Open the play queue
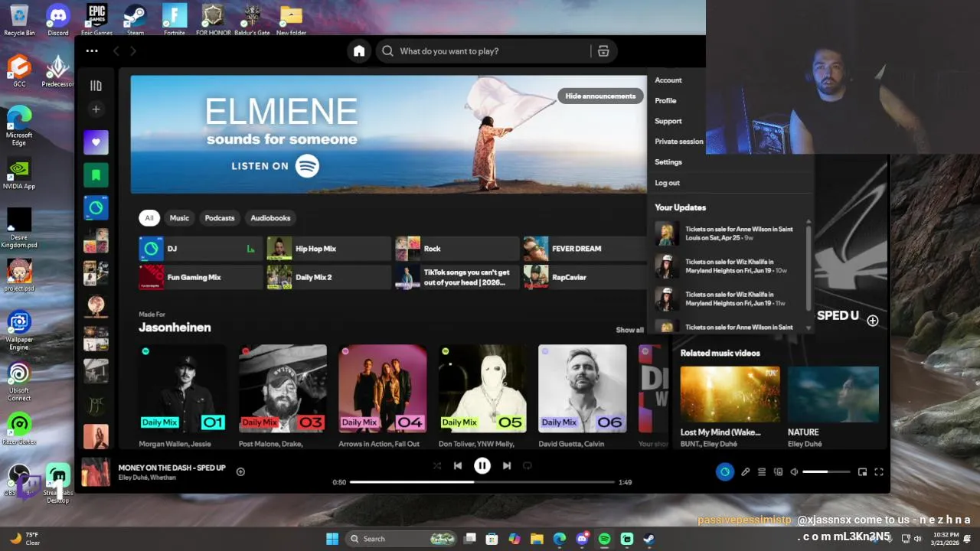Screen dimensions: 980x551 pyautogui.click(x=762, y=472)
